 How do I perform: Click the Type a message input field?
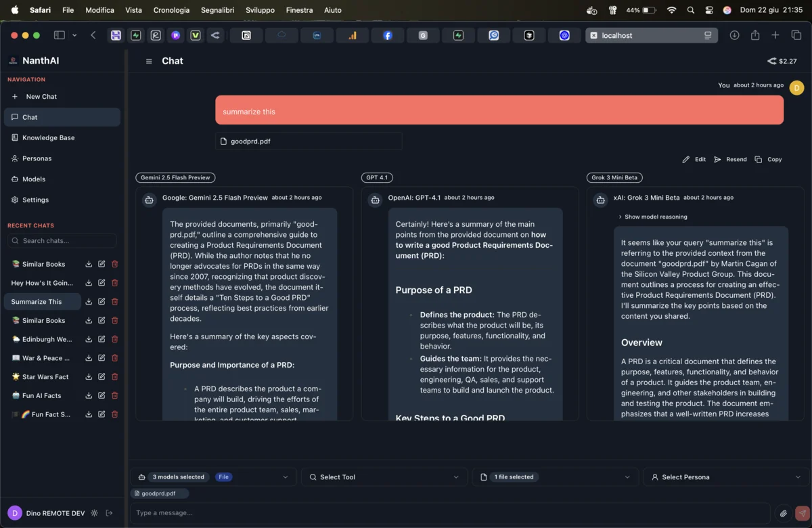point(450,513)
